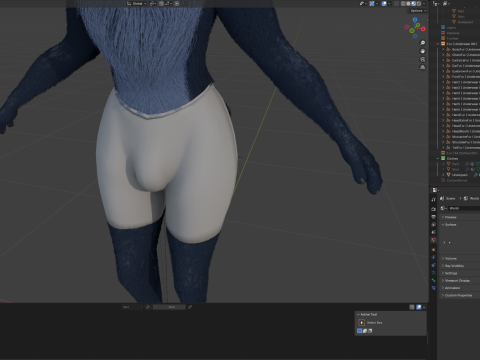Click the material icon left of New
This screenshot has width=480, height=360.
[148, 307]
